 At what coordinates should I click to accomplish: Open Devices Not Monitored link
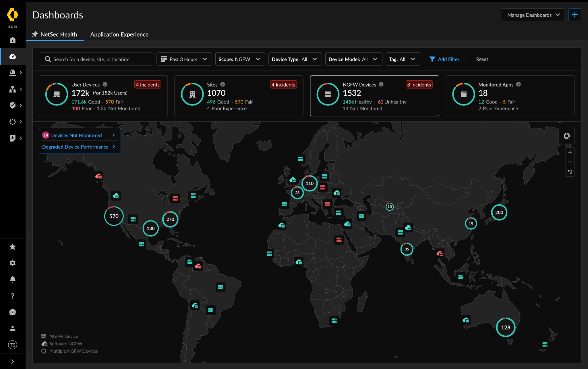click(76, 135)
